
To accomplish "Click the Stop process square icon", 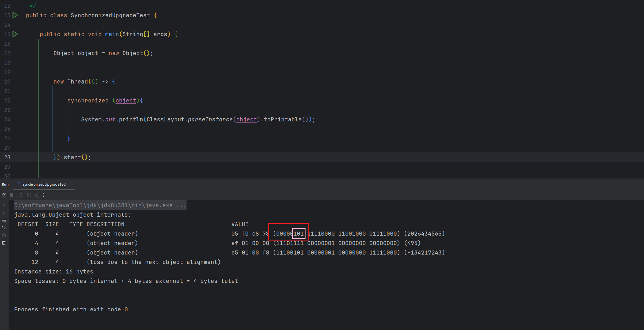I will tap(11, 195).
